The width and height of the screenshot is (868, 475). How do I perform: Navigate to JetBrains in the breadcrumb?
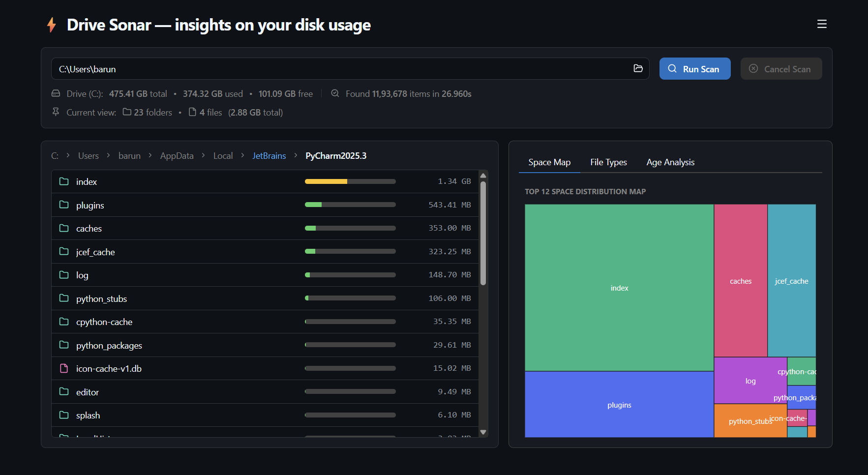tap(269, 156)
